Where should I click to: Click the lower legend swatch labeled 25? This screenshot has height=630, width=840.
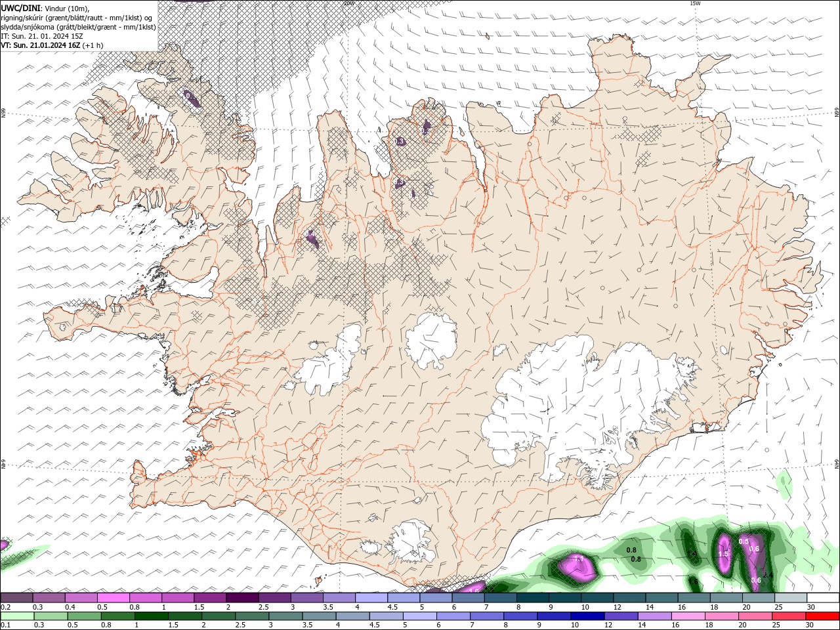tap(788, 616)
